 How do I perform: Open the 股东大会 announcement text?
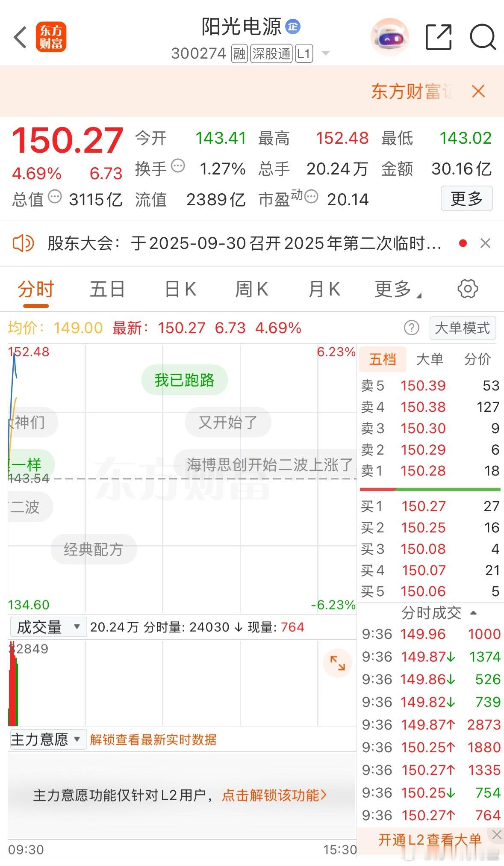click(x=245, y=243)
